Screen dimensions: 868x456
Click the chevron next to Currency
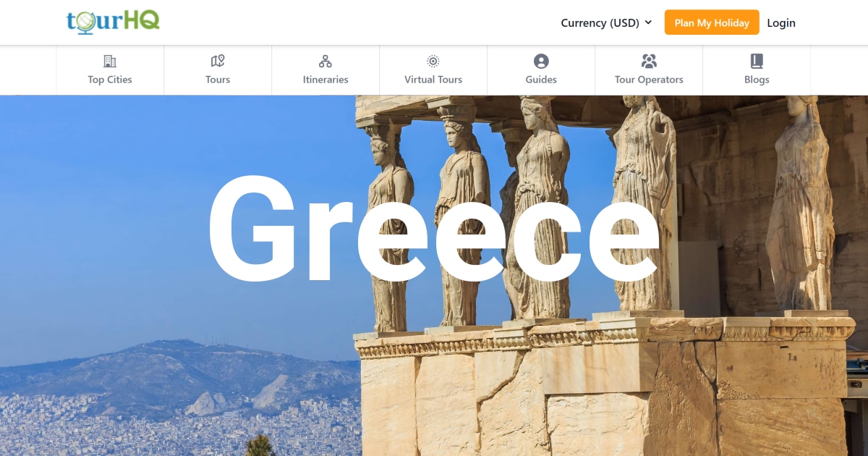649,22
